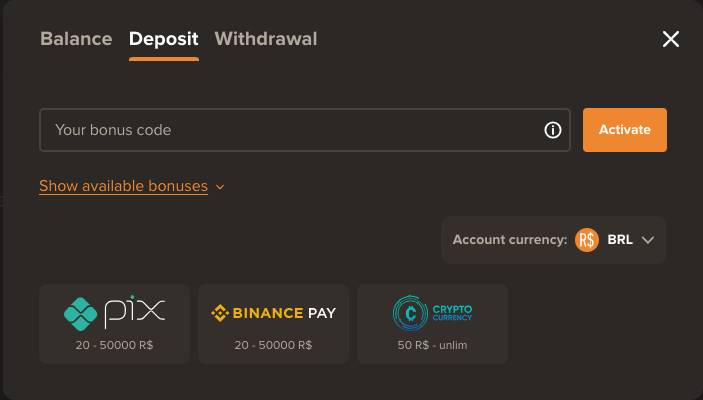Viewport: 703px width, 400px height.
Task: Click the yellow Binance diamond logo icon
Action: coord(220,313)
